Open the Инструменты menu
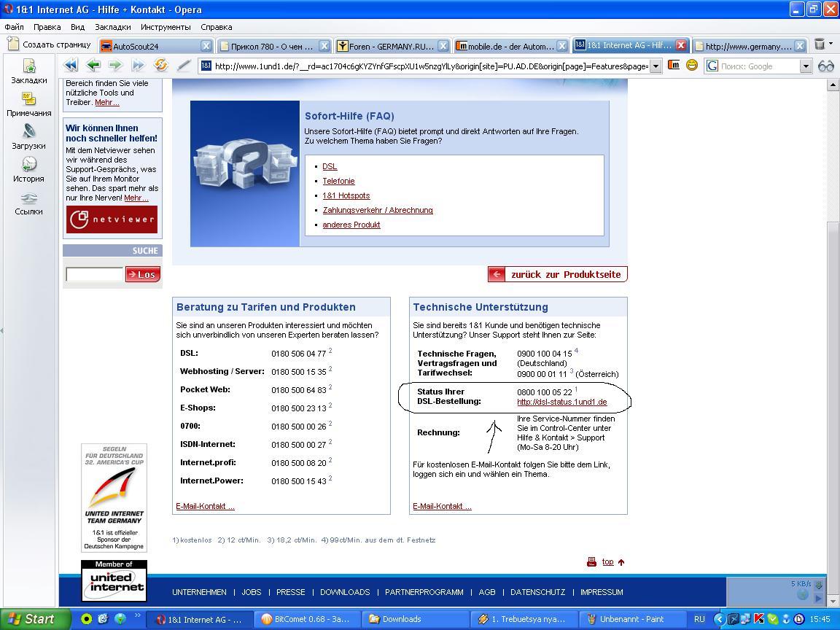Image resolution: width=840 pixels, height=630 pixels. point(166,27)
